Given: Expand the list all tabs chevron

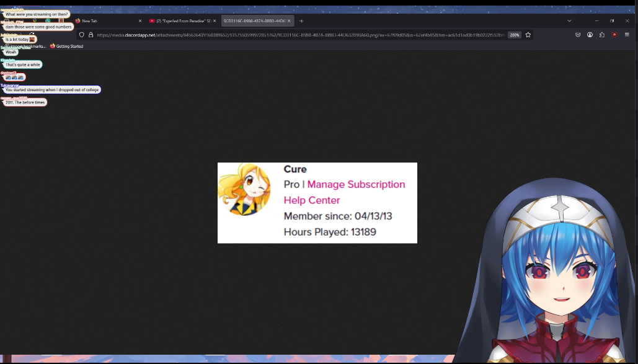Looking at the screenshot, I should (x=569, y=20).
